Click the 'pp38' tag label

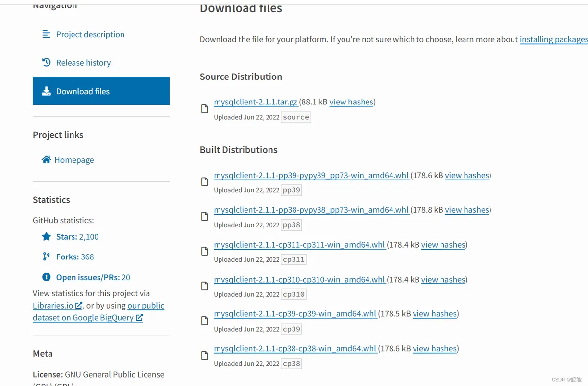tap(292, 225)
